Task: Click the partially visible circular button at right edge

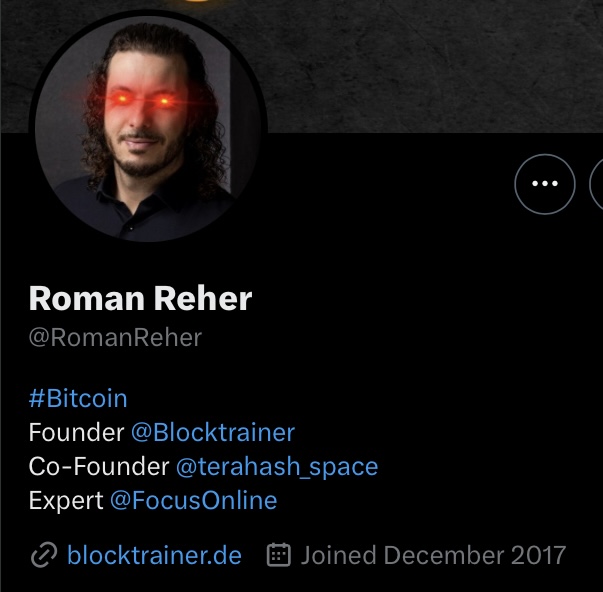Action: tap(596, 184)
